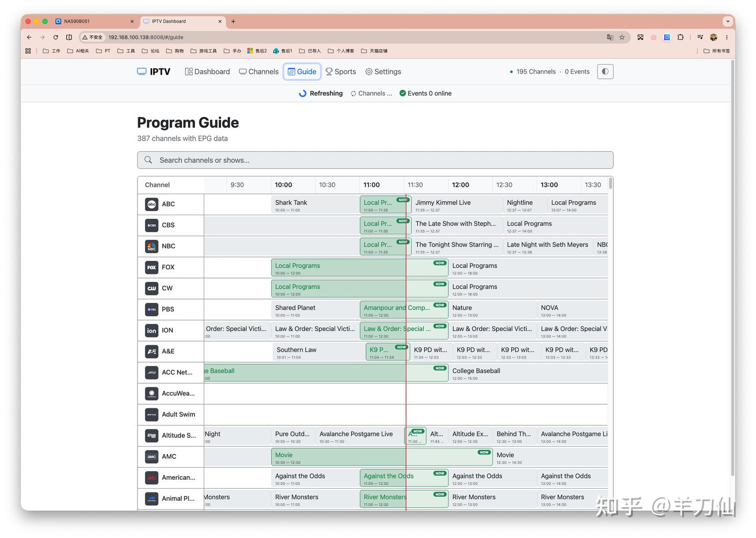
Task: Select Amanpour and Company on PBS
Action: click(404, 310)
